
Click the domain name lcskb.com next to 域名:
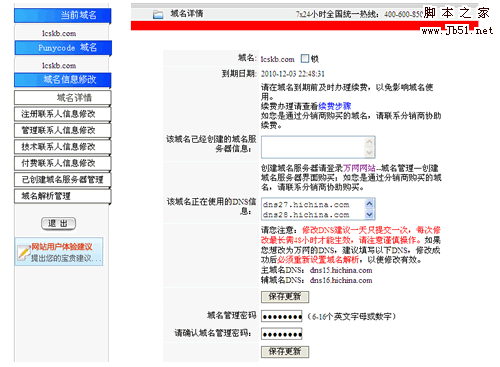pyautogui.click(x=278, y=59)
